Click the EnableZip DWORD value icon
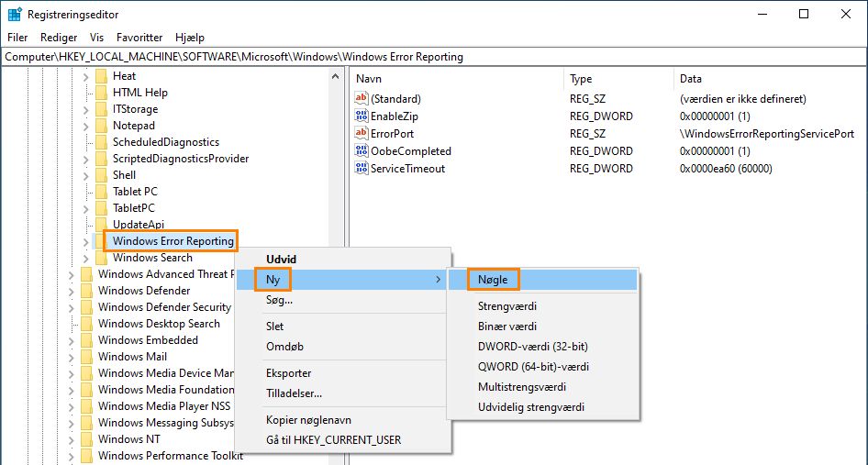This screenshot has width=868, height=465. [361, 116]
